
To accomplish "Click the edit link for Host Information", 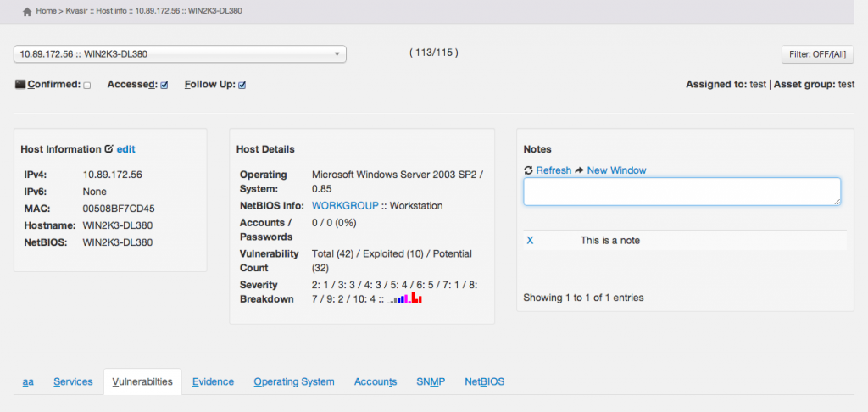I will (125, 149).
